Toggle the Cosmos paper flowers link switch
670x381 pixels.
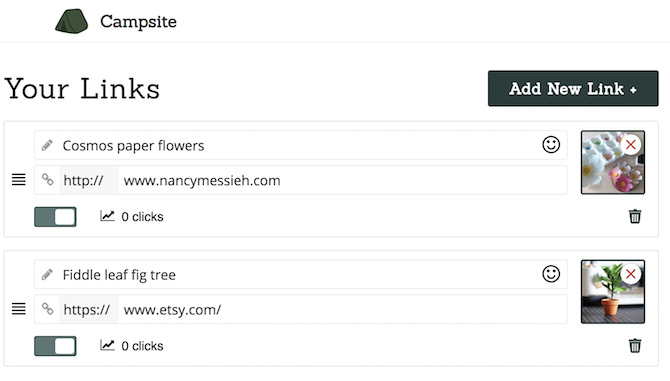(55, 217)
